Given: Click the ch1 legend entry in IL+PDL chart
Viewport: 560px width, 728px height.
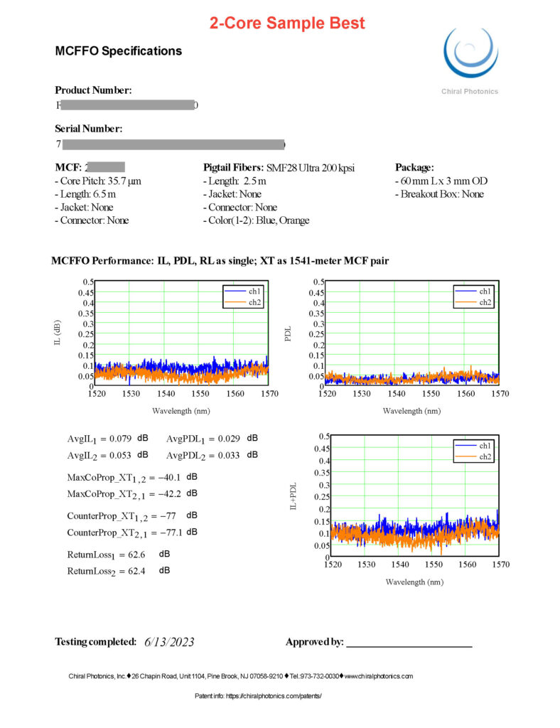Looking at the screenshot, I should (x=473, y=445).
